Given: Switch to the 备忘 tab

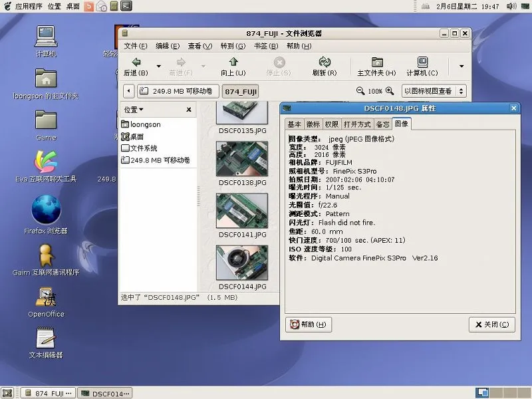Looking at the screenshot, I should (x=383, y=124).
